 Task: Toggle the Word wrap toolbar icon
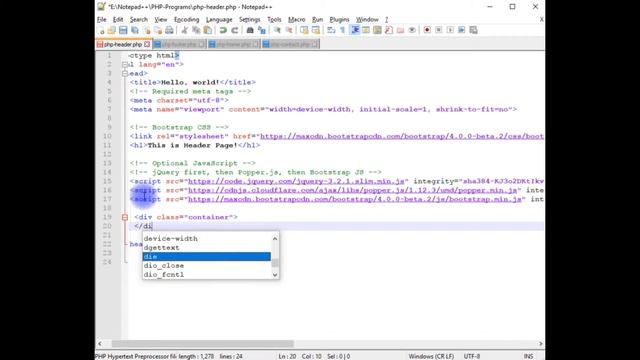[331, 30]
